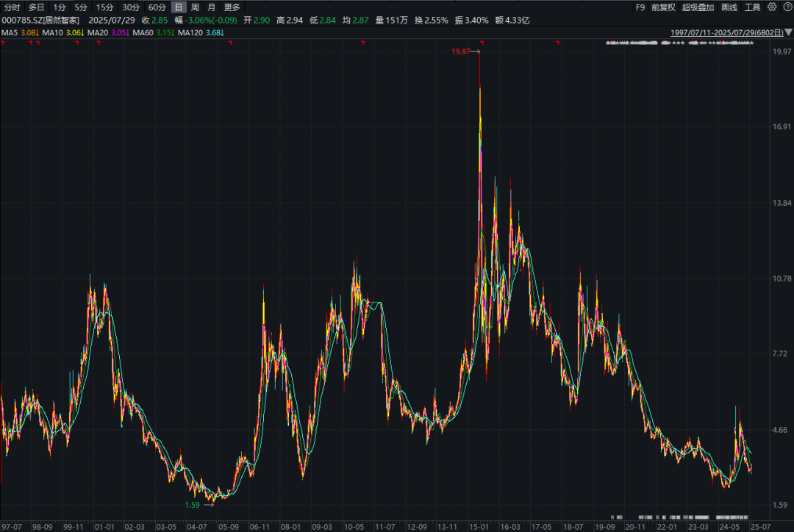Switch to the 多日 multi-day tab

[36, 7]
